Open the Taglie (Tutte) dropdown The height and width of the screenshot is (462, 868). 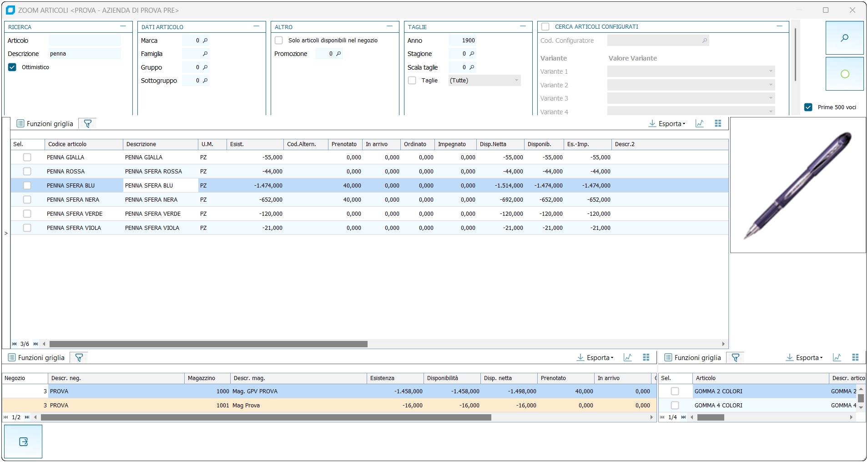[x=484, y=81]
